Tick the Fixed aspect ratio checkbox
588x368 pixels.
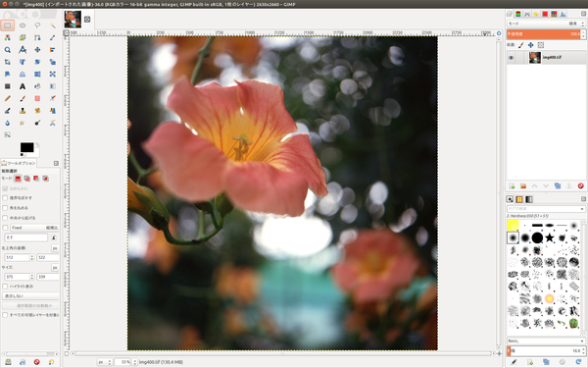coord(5,228)
